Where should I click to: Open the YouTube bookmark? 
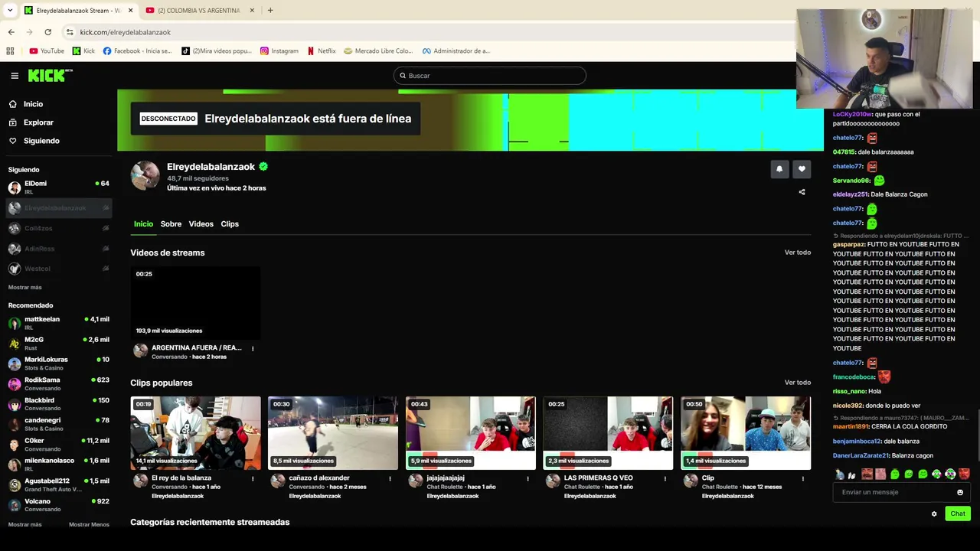click(x=47, y=51)
